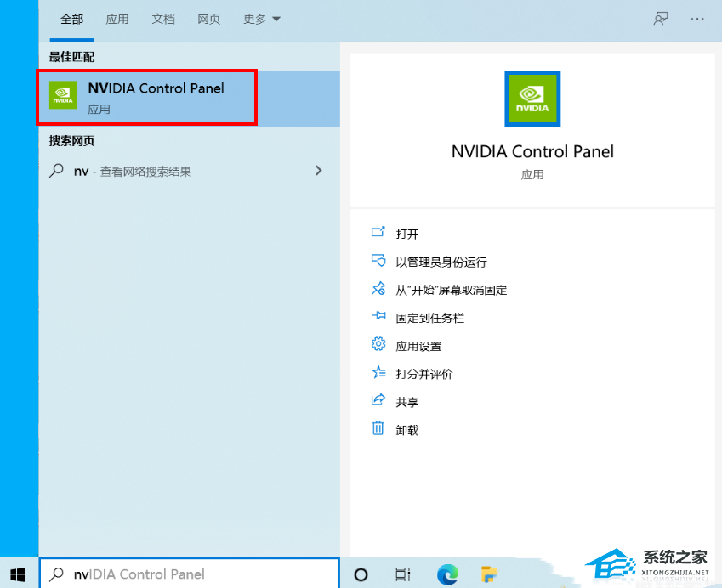The height and width of the screenshot is (588, 722).
Task: Click the large NVIDIA logo in preview pane
Action: pyautogui.click(x=532, y=99)
